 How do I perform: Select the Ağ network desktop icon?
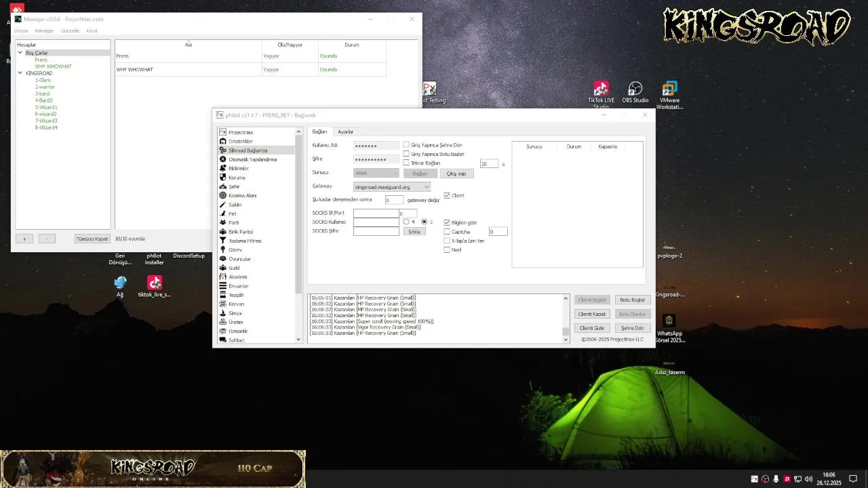(120, 286)
